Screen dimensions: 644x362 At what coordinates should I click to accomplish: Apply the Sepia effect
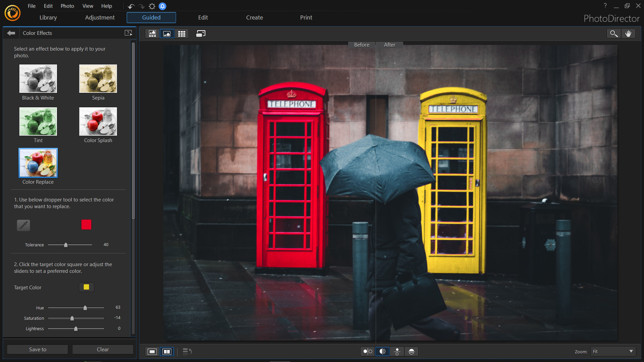pyautogui.click(x=98, y=78)
